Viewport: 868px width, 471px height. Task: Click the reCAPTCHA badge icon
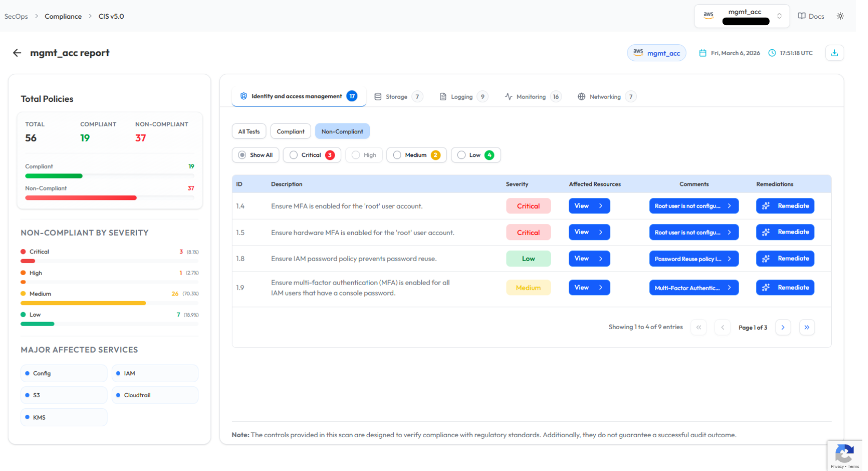click(844, 454)
